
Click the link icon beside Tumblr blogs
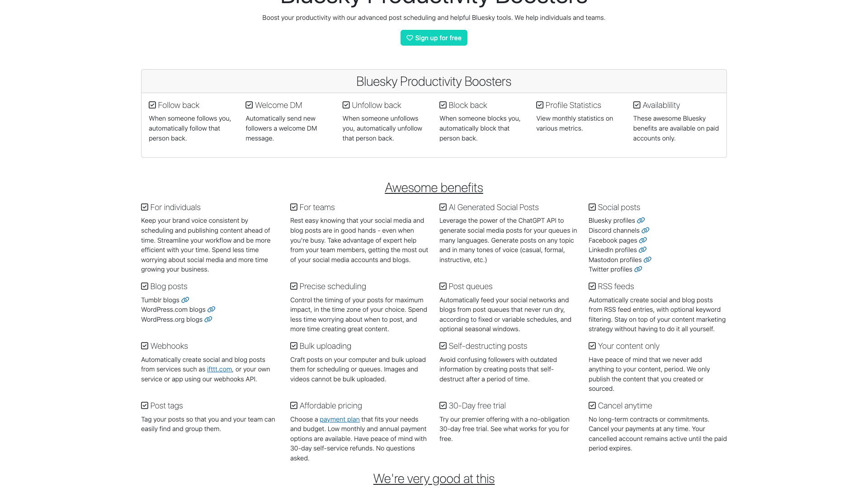click(185, 300)
